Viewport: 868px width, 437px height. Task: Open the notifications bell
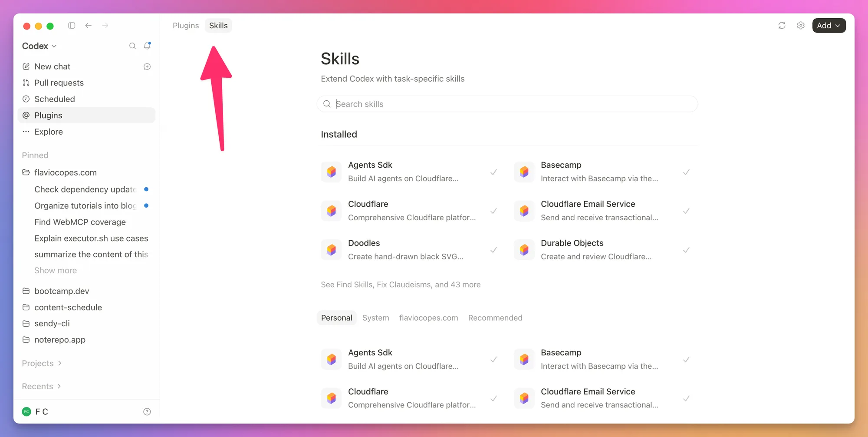(x=148, y=46)
